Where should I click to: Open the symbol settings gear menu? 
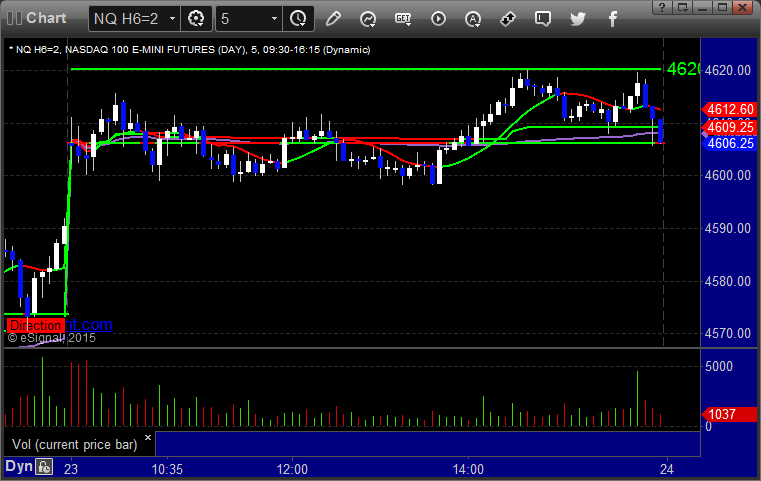pos(196,19)
